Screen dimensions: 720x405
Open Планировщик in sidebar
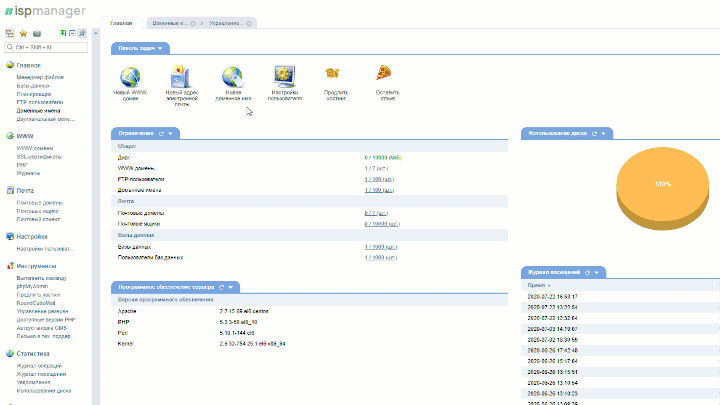tap(34, 94)
